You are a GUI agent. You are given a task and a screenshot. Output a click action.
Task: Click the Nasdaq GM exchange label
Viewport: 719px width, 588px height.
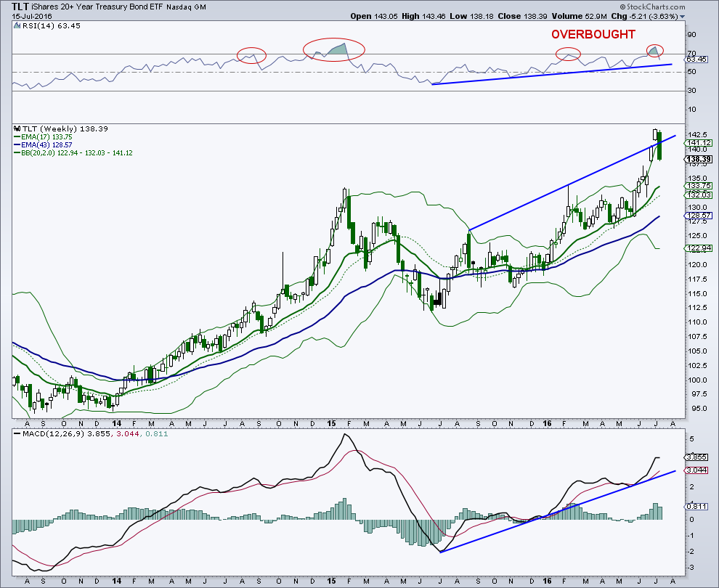(x=186, y=7)
